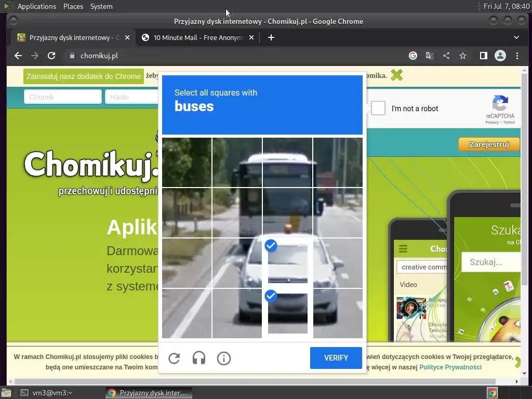Open the vm3@vm3 terminal taskbar entry
Screen dimensions: 532x399
(47, 393)
